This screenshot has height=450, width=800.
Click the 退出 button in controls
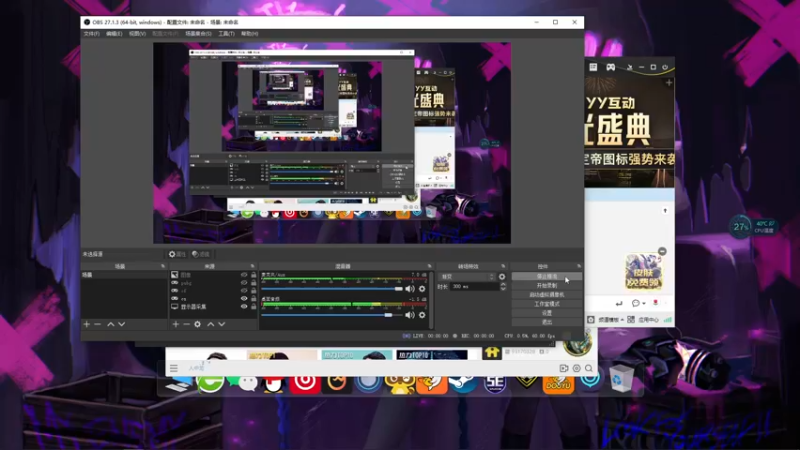pyautogui.click(x=546, y=322)
